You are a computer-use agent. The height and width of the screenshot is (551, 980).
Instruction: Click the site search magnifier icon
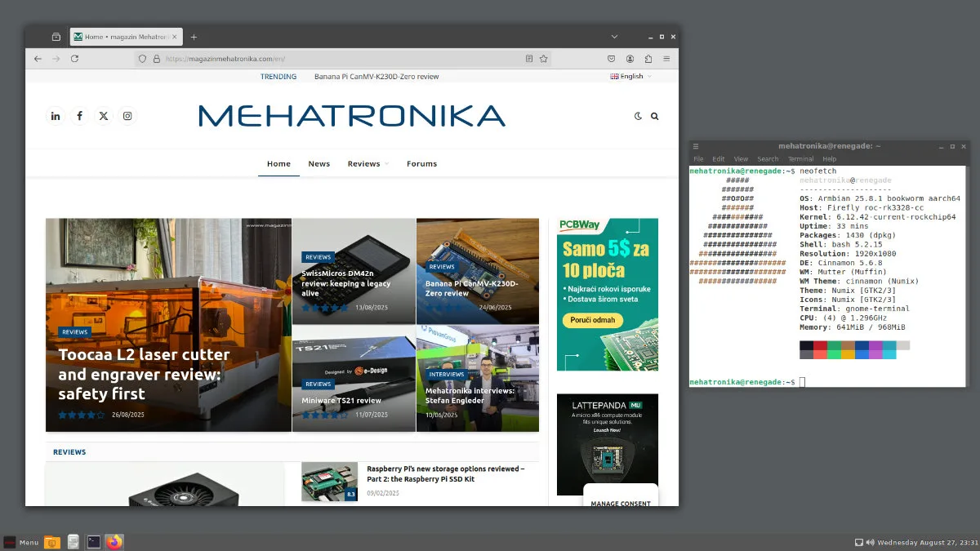coord(655,117)
